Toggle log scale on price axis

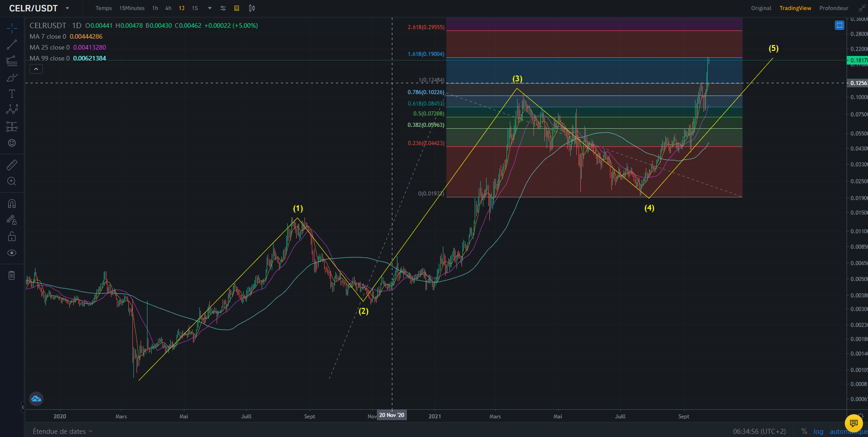(818, 431)
